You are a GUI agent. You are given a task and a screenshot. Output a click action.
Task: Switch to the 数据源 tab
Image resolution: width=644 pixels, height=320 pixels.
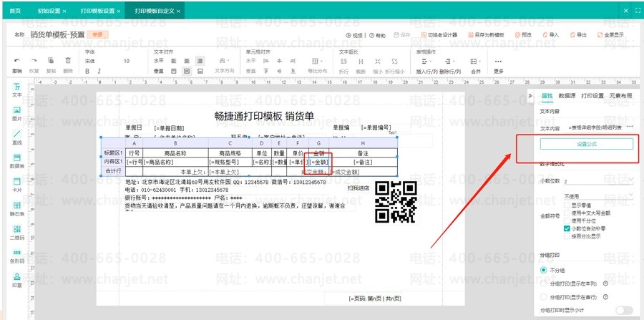coord(567,96)
